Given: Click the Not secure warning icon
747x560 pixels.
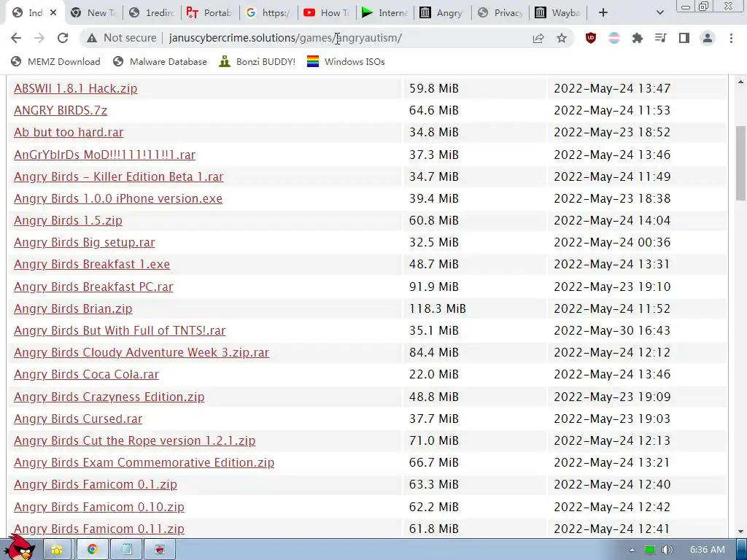Looking at the screenshot, I should point(92,38).
